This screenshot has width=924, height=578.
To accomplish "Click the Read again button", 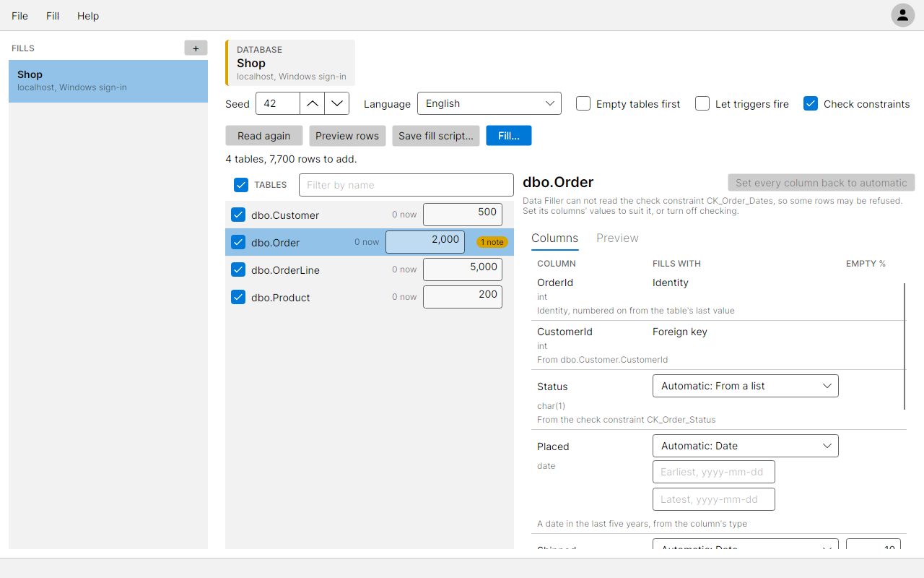I will (264, 136).
